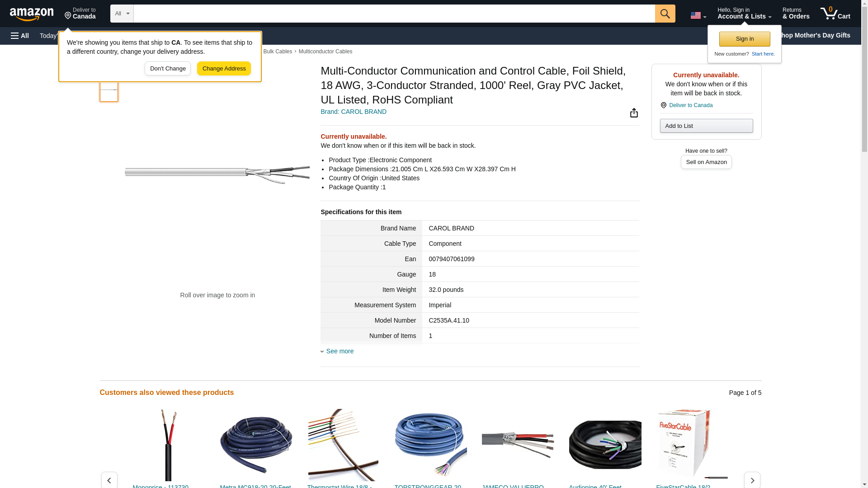Open the shopping cart icon

(x=835, y=14)
